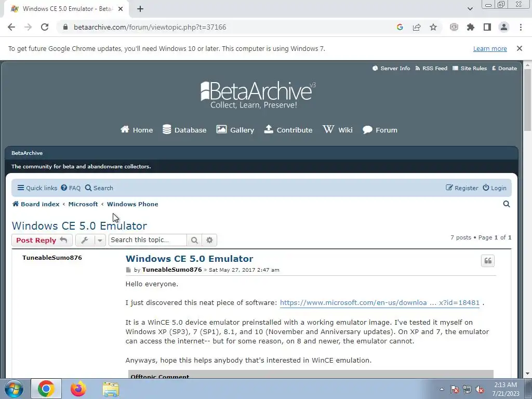Viewport: 532px width, 399px height.
Task: Click the Post Reply button
Action: coord(42,240)
